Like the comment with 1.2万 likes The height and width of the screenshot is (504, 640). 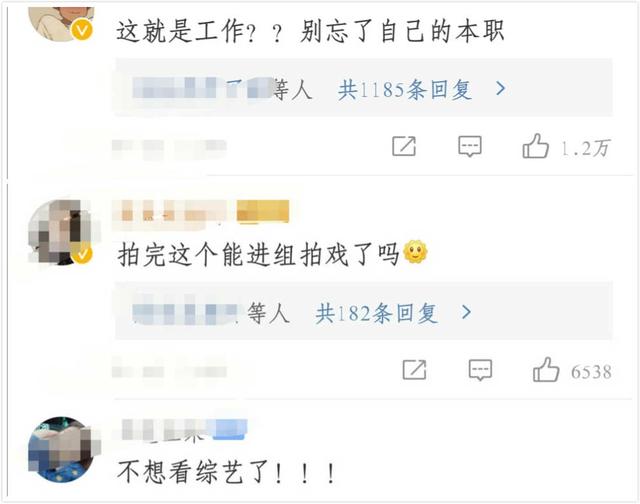pyautogui.click(x=535, y=146)
